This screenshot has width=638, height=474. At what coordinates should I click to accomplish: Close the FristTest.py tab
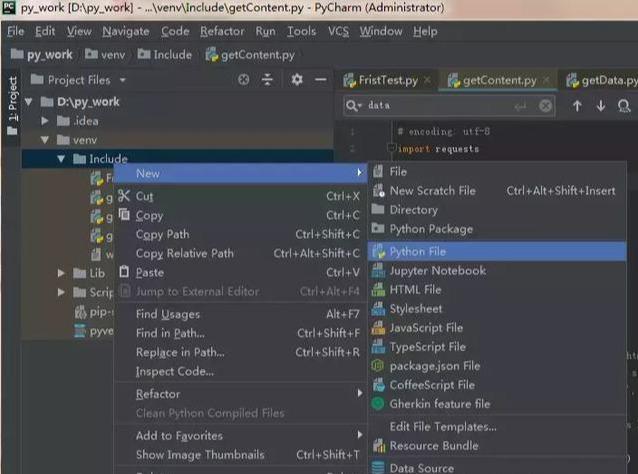(427, 80)
